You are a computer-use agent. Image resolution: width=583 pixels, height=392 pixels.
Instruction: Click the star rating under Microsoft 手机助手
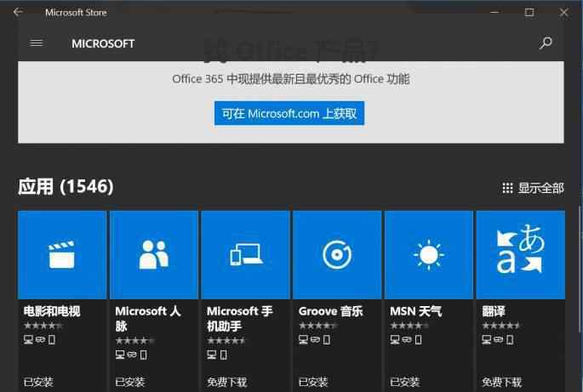coord(226,340)
